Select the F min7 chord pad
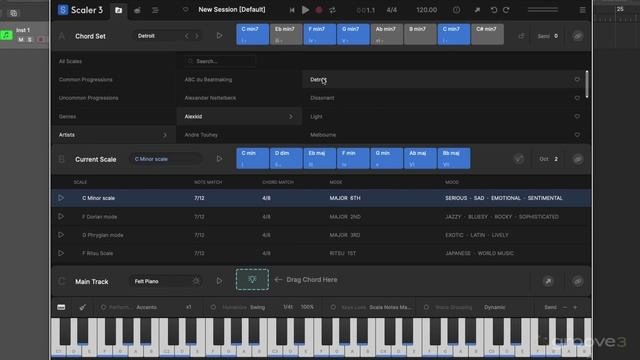The height and width of the screenshot is (360, 640). click(x=320, y=34)
